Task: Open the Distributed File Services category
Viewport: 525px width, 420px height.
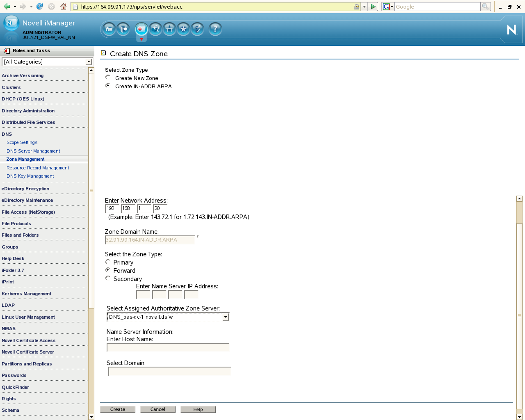Action: pyautogui.click(x=28, y=122)
